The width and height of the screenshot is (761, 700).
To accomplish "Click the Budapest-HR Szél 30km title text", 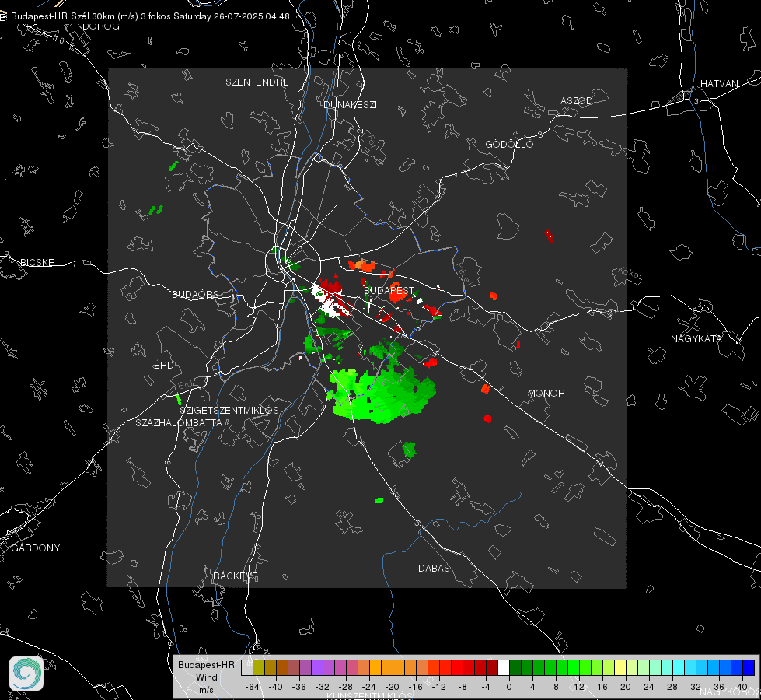I will tap(150, 16).
